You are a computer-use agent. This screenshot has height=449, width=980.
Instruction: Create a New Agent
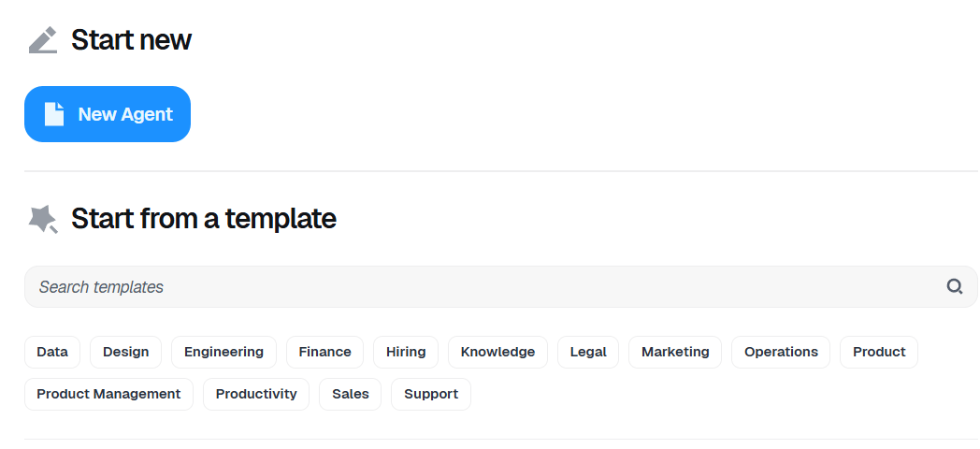[x=108, y=114]
